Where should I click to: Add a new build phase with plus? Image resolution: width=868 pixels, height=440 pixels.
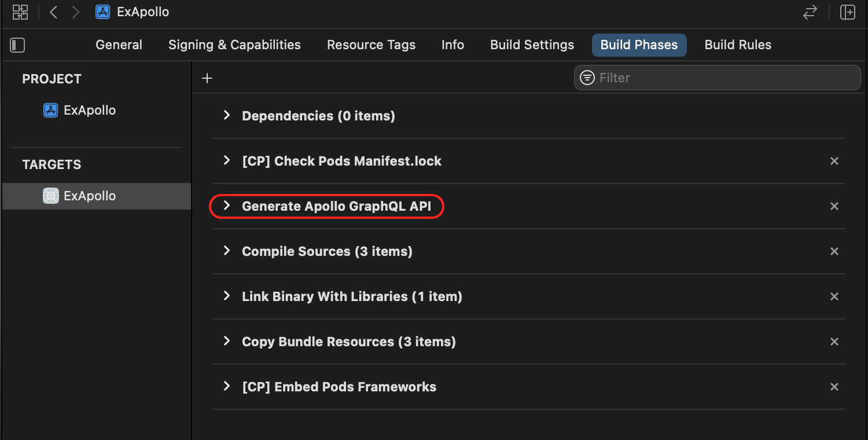tap(207, 78)
